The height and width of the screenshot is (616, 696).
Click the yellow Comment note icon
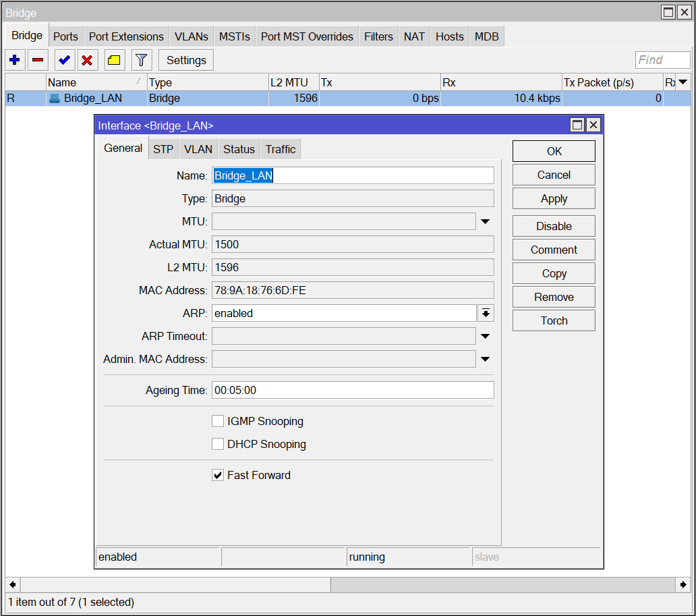tap(114, 60)
